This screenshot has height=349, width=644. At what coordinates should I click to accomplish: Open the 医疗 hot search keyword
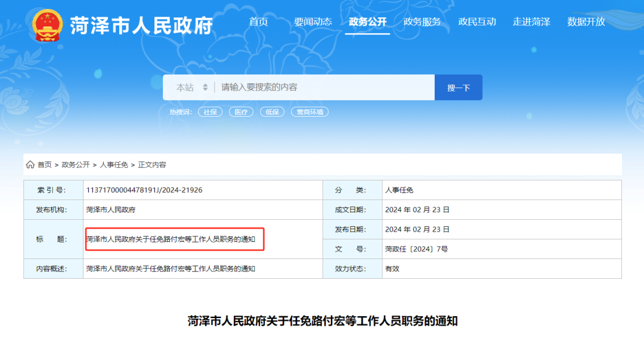[241, 111]
